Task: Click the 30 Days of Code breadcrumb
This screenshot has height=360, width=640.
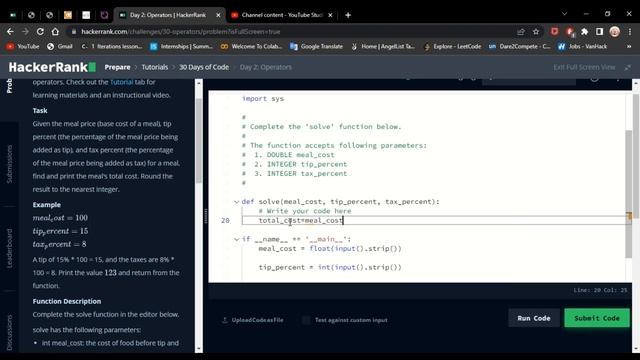Action: (x=204, y=67)
